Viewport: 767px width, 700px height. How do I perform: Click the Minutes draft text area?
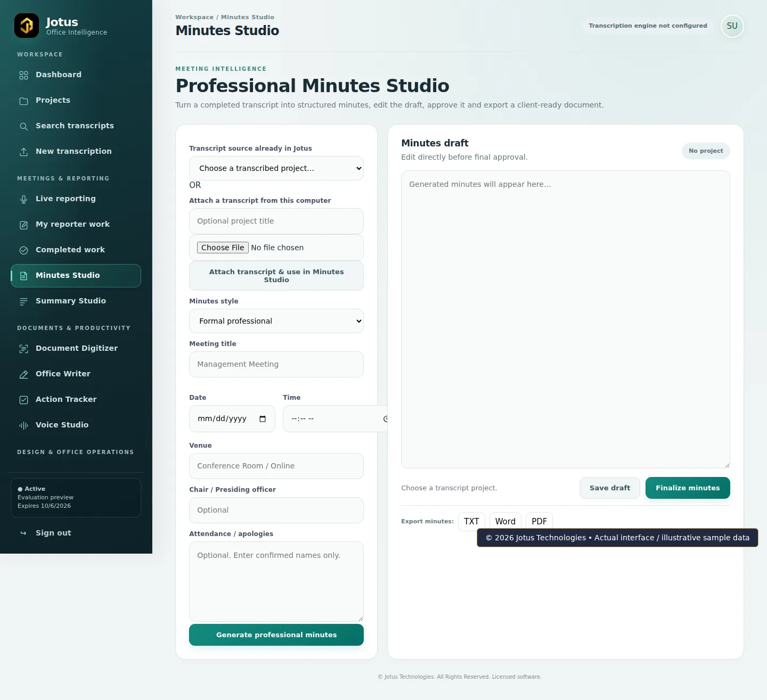click(566, 319)
